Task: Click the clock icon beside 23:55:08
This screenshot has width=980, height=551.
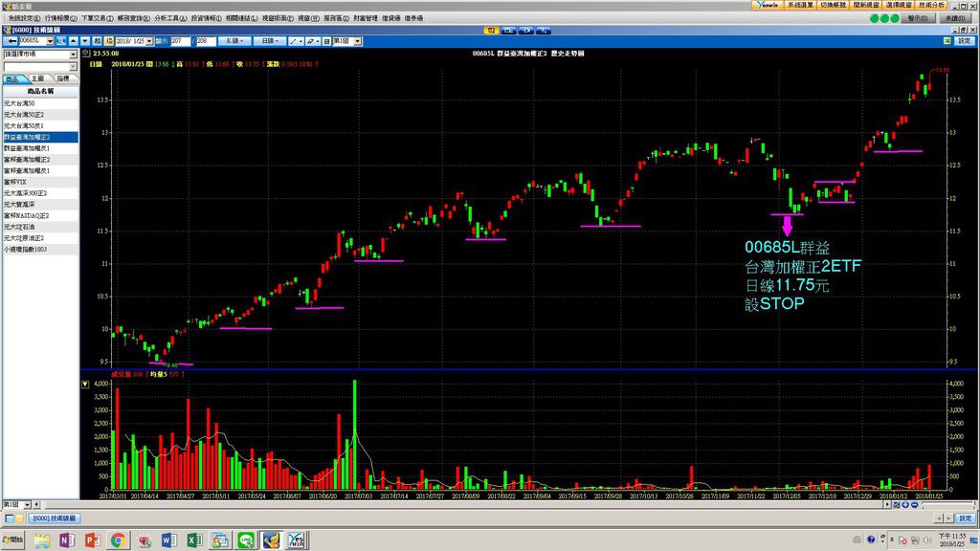Action: [85, 54]
